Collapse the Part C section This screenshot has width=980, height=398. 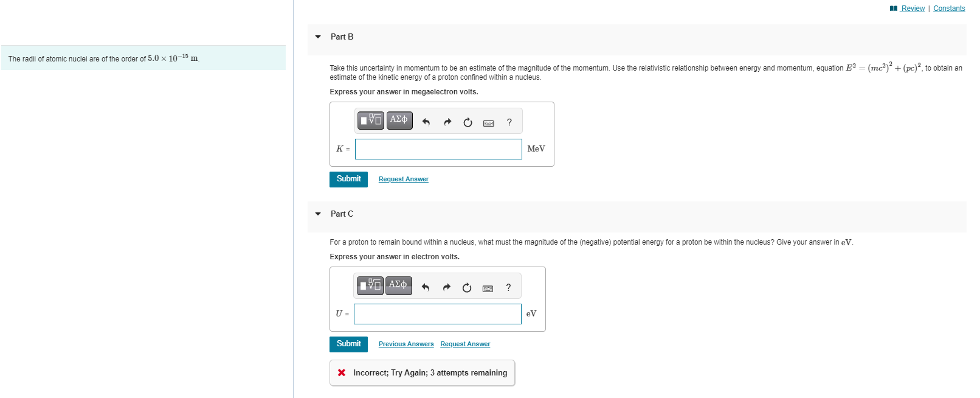(317, 214)
